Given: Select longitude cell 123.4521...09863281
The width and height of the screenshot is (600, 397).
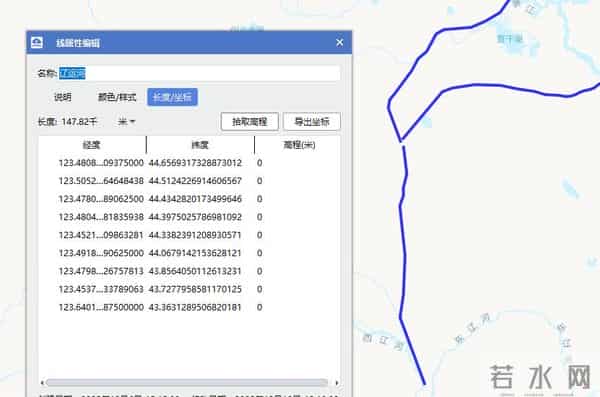Looking at the screenshot, I should pyautogui.click(x=101, y=235).
